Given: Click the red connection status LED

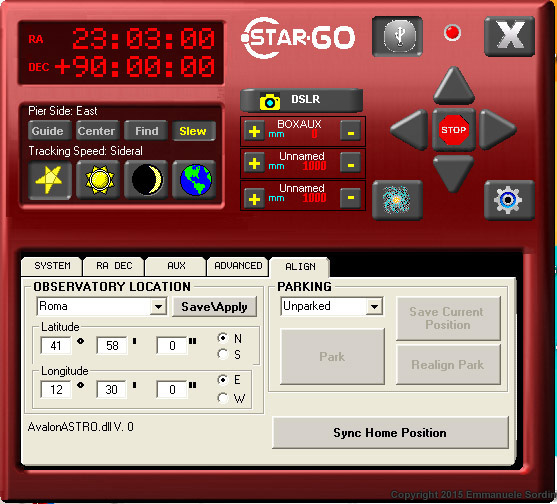Looking at the screenshot, I should [452, 33].
